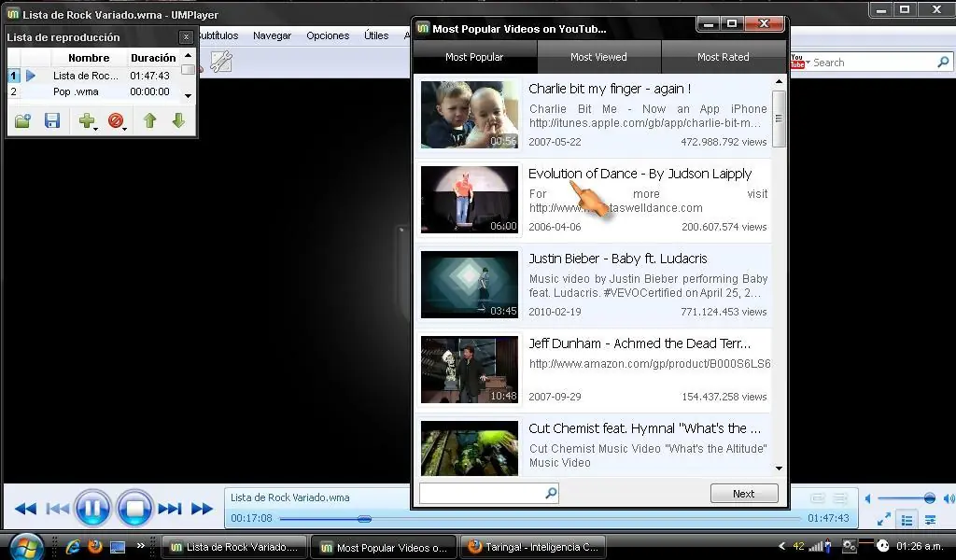Click the fast-forward double-arrow button
Viewport: 956px width, 560px height.
click(202, 509)
